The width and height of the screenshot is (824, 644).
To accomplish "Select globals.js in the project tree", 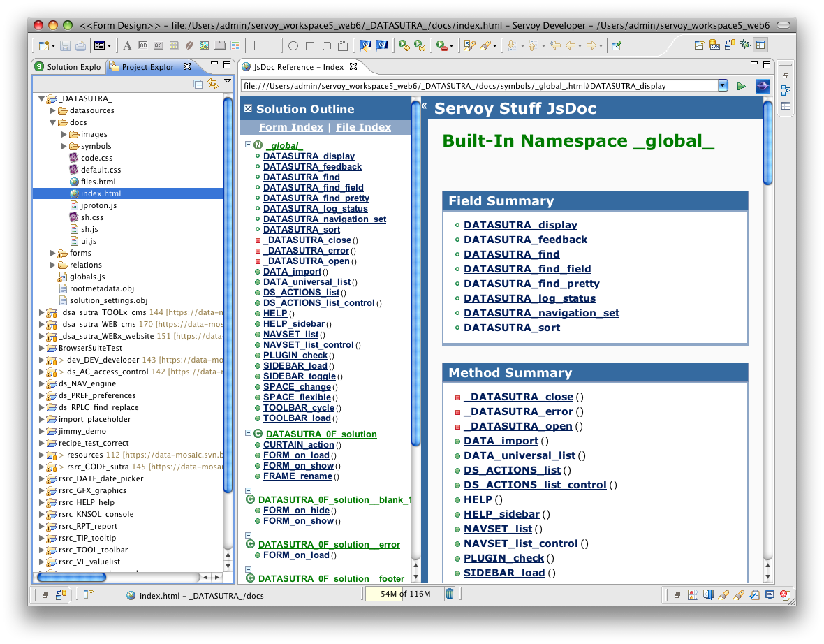I will tap(87, 277).
